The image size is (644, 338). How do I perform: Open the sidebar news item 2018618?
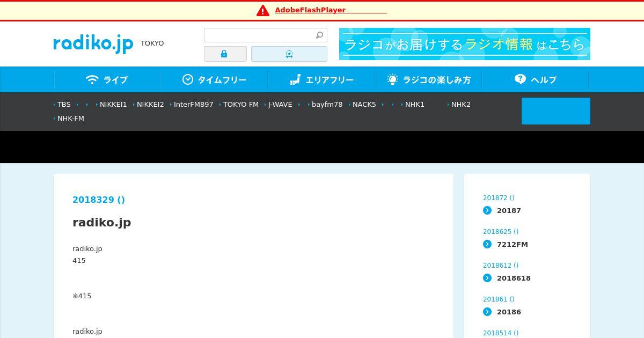514,278
